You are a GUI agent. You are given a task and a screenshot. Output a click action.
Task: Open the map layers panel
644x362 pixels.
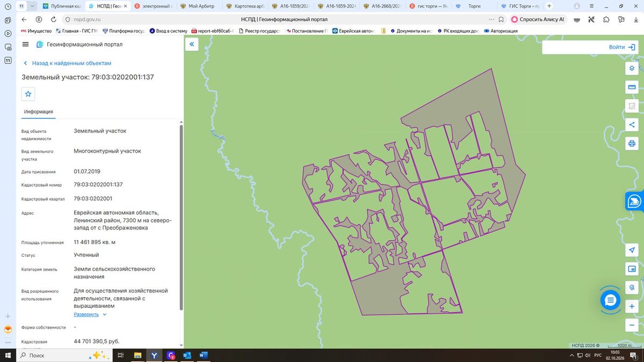coord(632,68)
